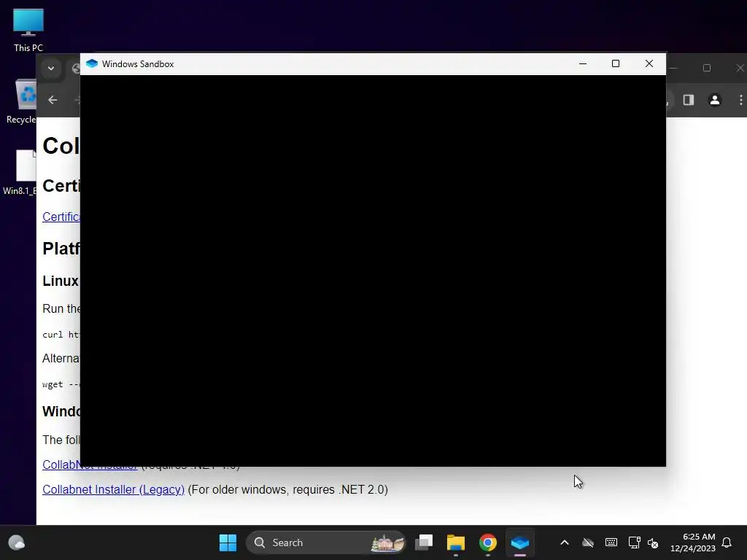Click the OneDrive tray icon
This screenshot has height=560, width=747.
coord(588,542)
